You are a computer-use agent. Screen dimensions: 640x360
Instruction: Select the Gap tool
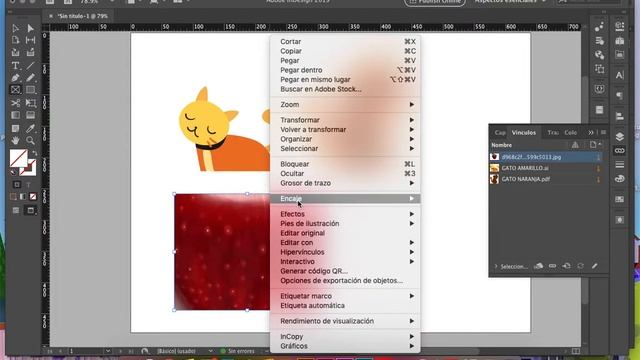[30, 40]
